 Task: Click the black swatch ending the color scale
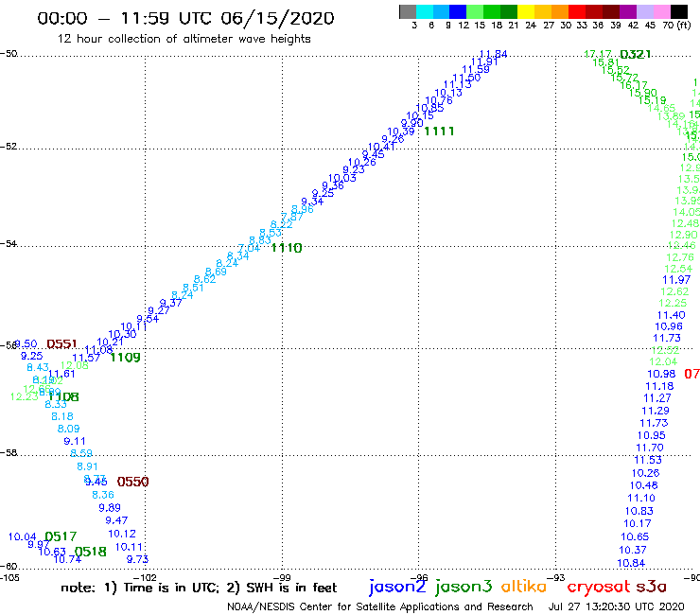pyautogui.click(x=679, y=11)
